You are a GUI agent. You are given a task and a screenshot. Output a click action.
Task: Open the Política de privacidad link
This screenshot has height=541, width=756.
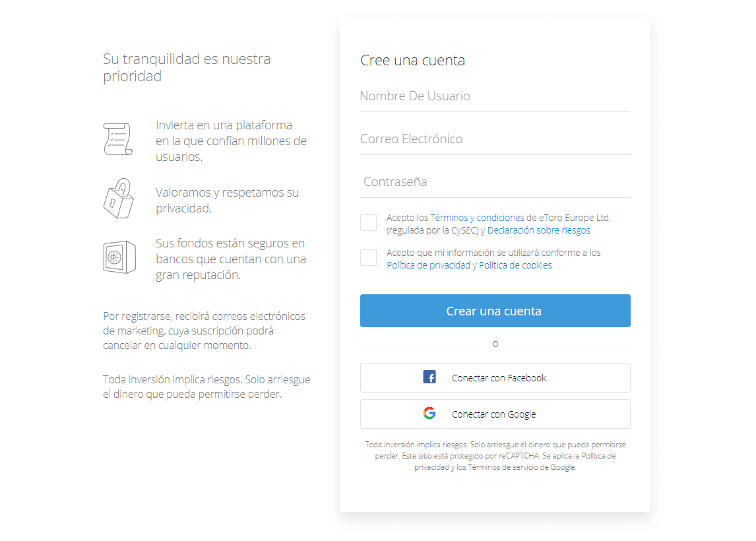tap(428, 265)
